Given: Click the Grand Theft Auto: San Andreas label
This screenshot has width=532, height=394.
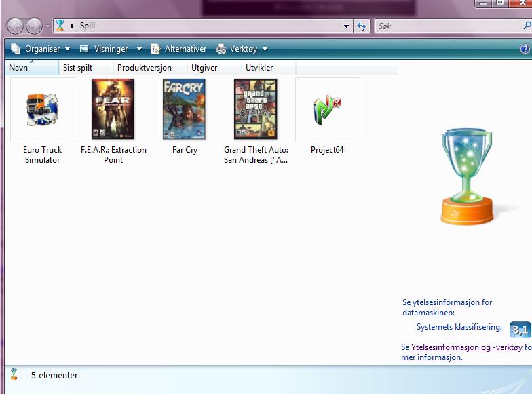Looking at the screenshot, I should point(256,155).
